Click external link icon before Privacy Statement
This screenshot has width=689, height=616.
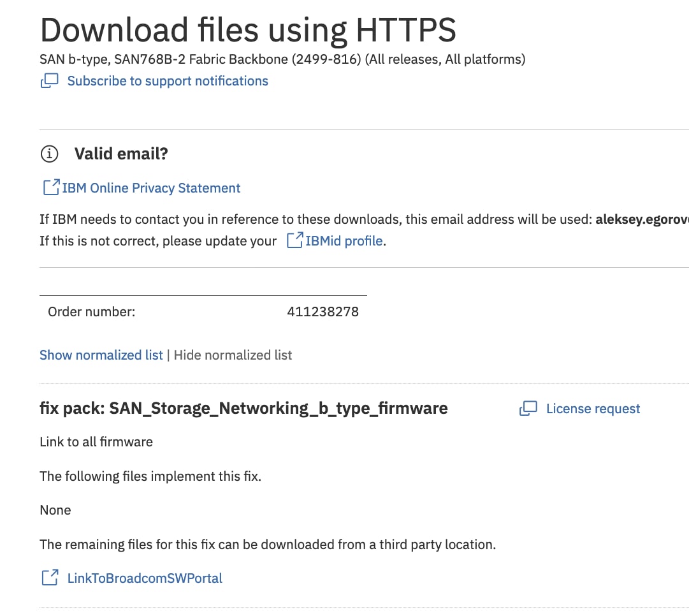click(x=52, y=187)
